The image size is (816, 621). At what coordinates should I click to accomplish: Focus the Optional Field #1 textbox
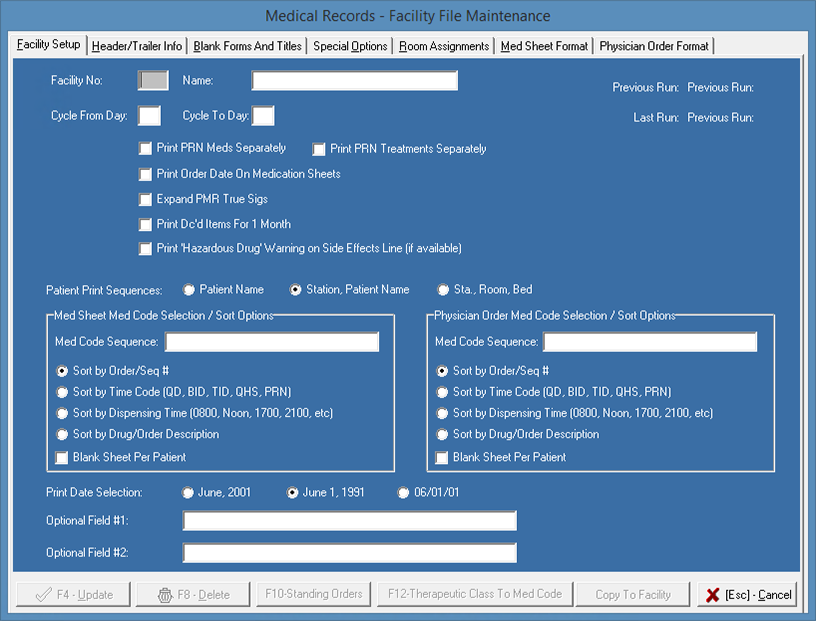tap(349, 521)
